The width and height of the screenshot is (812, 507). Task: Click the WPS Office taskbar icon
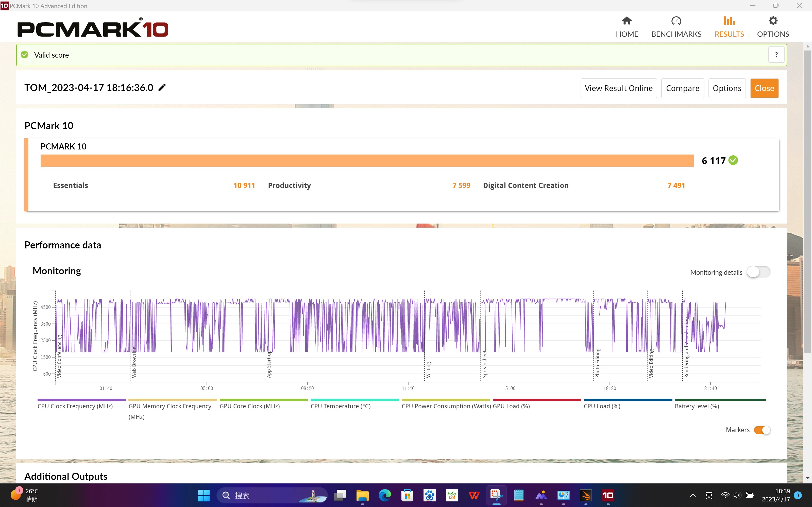tap(474, 495)
